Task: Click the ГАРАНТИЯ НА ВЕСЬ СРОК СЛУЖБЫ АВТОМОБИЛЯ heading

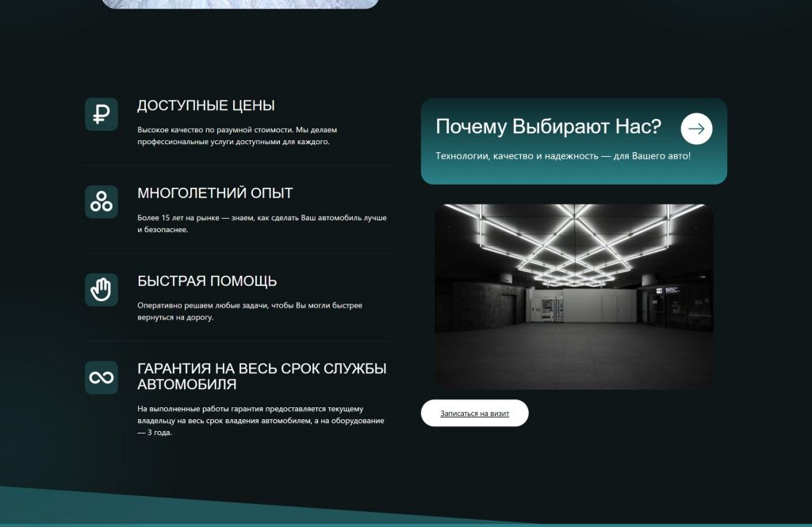Action: tap(262, 376)
